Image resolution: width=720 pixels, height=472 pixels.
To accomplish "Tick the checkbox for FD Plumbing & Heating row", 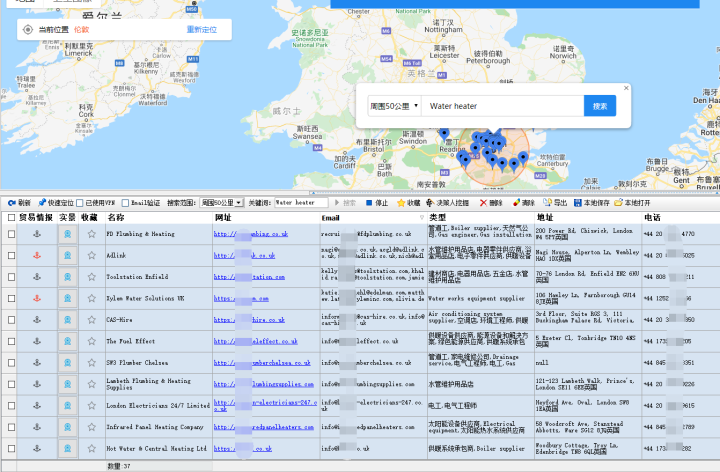I will 11,234.
